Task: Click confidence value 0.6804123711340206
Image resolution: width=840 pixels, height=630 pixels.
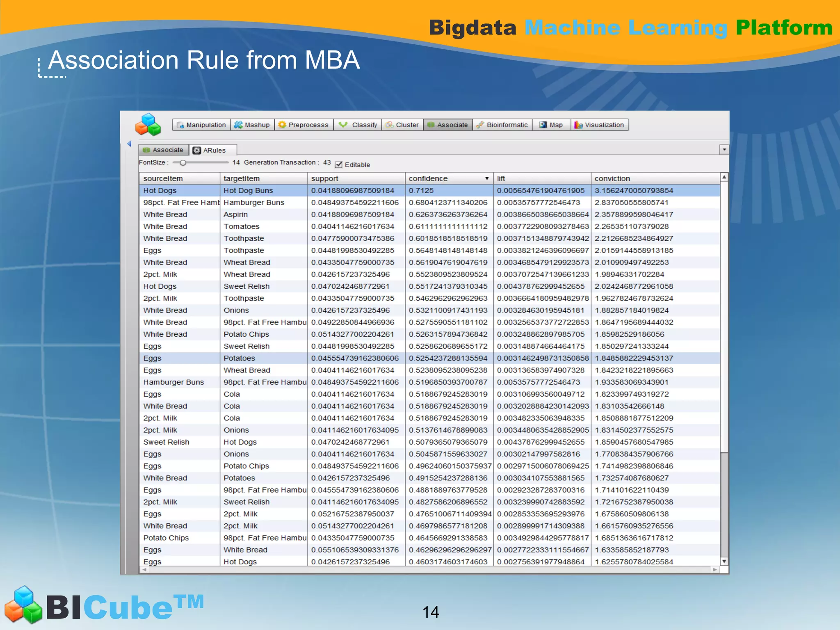Action: coord(449,202)
